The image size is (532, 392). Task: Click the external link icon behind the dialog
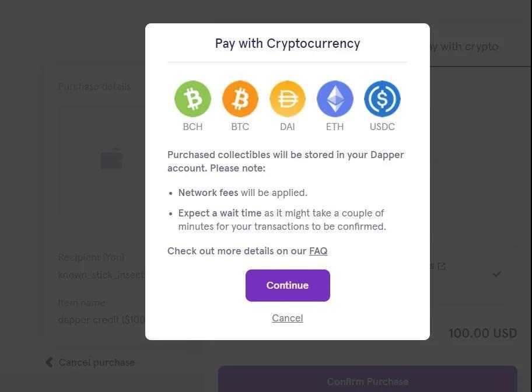442,266
